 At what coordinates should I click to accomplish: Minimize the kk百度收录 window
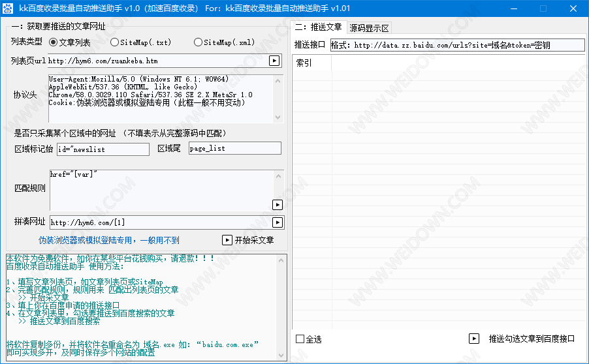coord(514,8)
